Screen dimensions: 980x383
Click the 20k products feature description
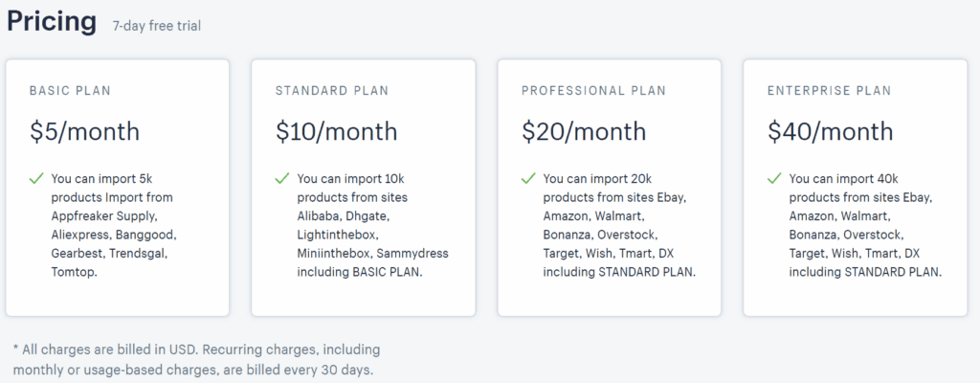(x=619, y=226)
